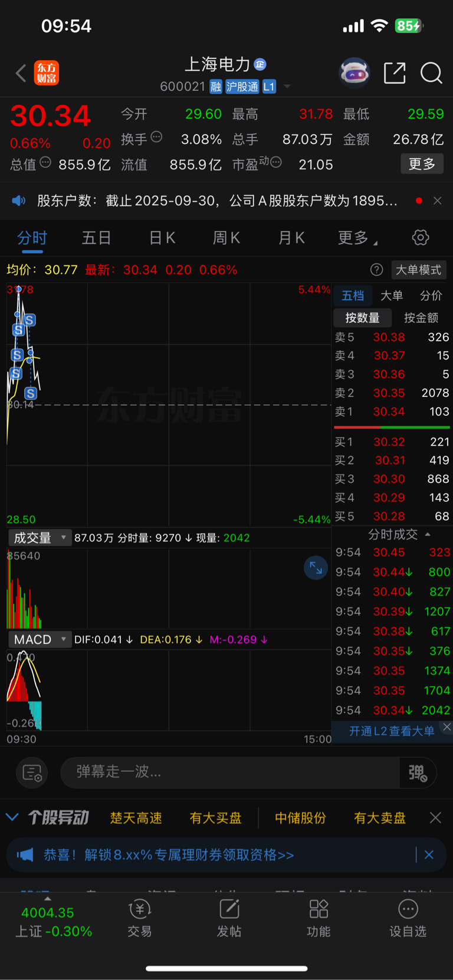Tap the 买3 30.30 order row
The height and width of the screenshot is (980, 453).
pyautogui.click(x=392, y=479)
